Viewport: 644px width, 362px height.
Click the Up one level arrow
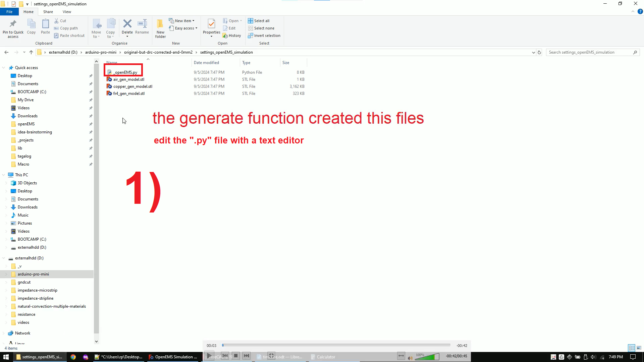[31, 52]
